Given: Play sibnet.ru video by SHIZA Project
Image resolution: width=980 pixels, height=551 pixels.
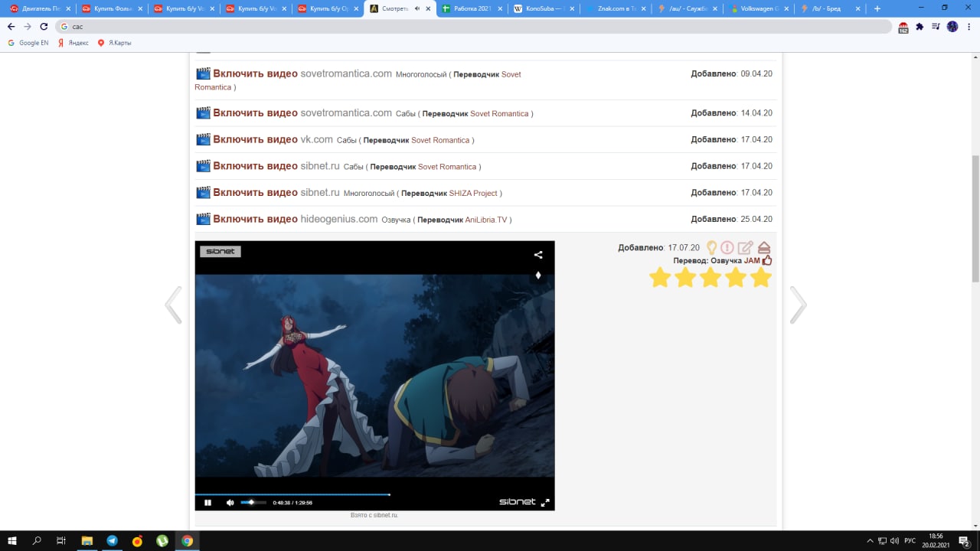Looking at the screenshot, I should click(255, 192).
